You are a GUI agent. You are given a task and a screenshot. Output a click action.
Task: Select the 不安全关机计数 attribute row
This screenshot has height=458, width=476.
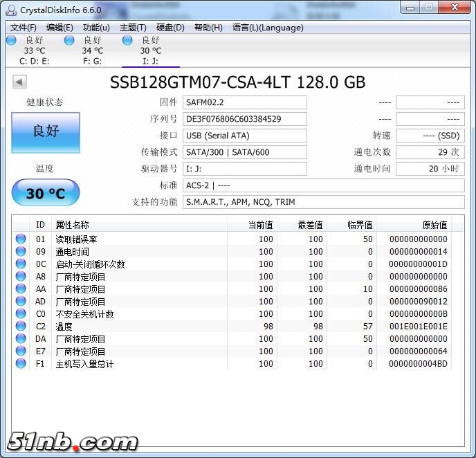232,314
